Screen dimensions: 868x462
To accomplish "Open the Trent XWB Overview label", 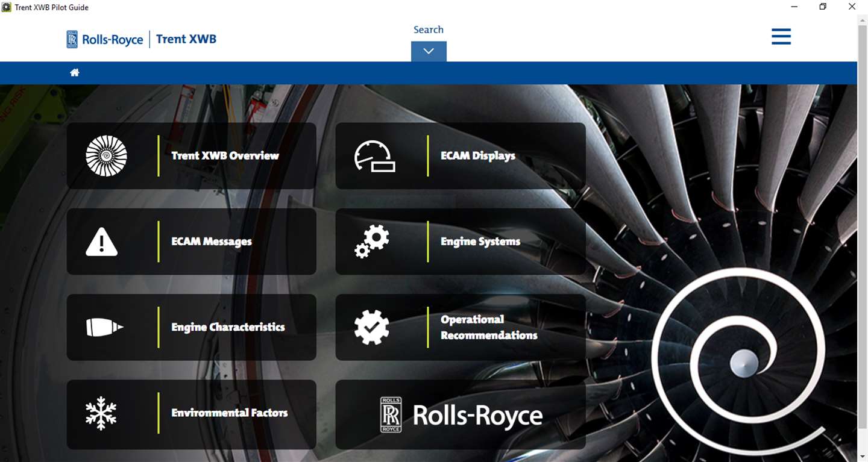I will point(225,155).
